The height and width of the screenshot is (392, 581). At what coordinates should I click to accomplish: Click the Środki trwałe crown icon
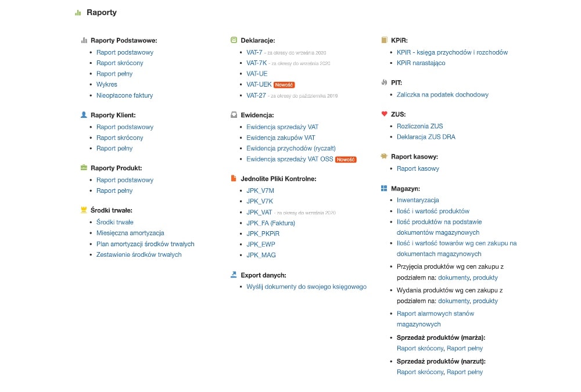pos(84,210)
